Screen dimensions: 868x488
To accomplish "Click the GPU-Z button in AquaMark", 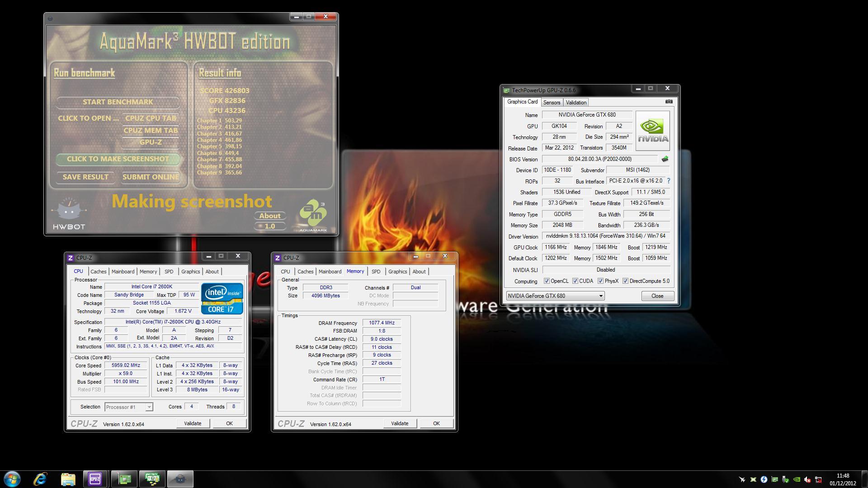I will (x=151, y=142).
